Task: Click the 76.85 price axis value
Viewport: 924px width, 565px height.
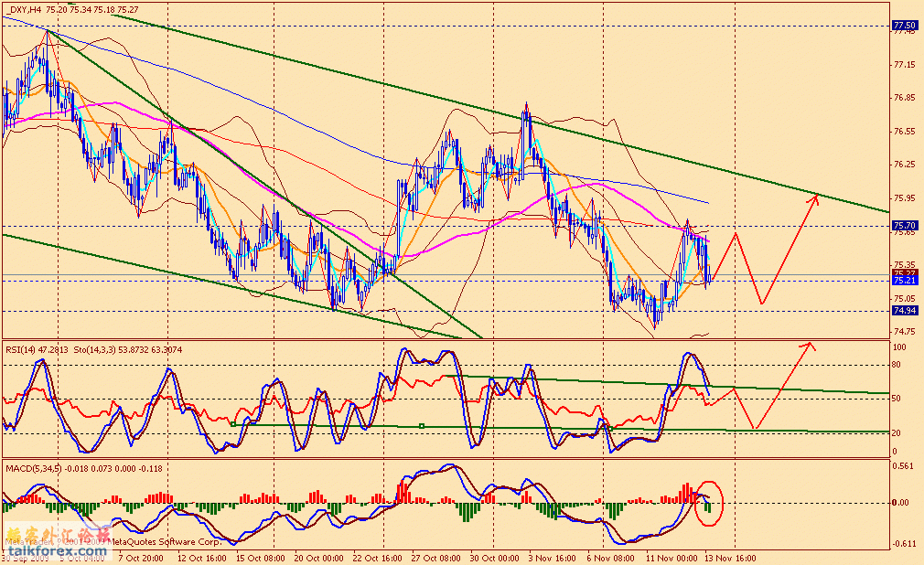Action: (905, 98)
